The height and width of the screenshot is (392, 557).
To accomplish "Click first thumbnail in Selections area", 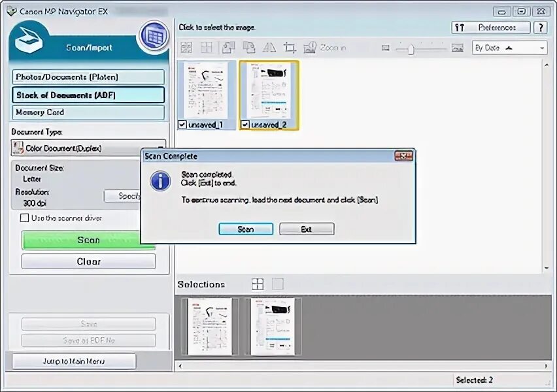I will pos(210,326).
